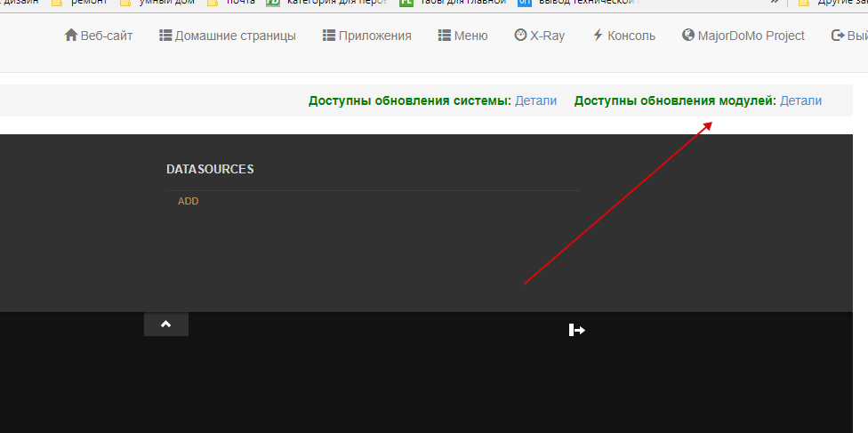Open the Консоль menu item
The image size is (868, 433).
pyautogui.click(x=624, y=36)
